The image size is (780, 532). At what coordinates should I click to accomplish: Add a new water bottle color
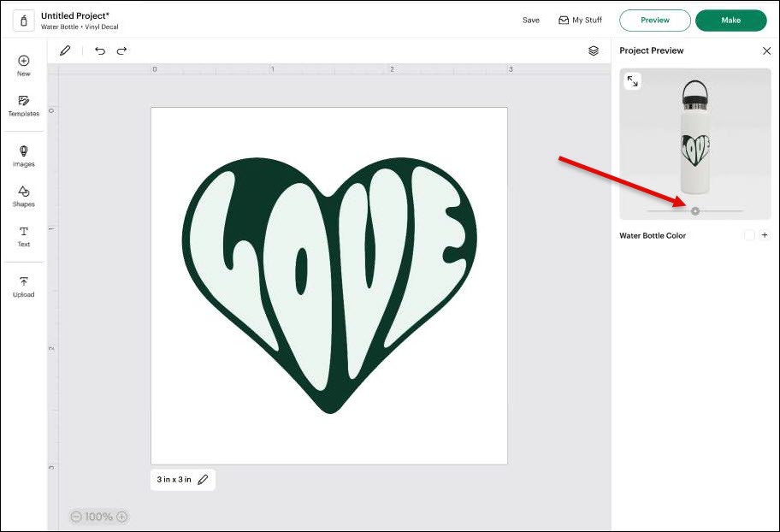point(765,235)
